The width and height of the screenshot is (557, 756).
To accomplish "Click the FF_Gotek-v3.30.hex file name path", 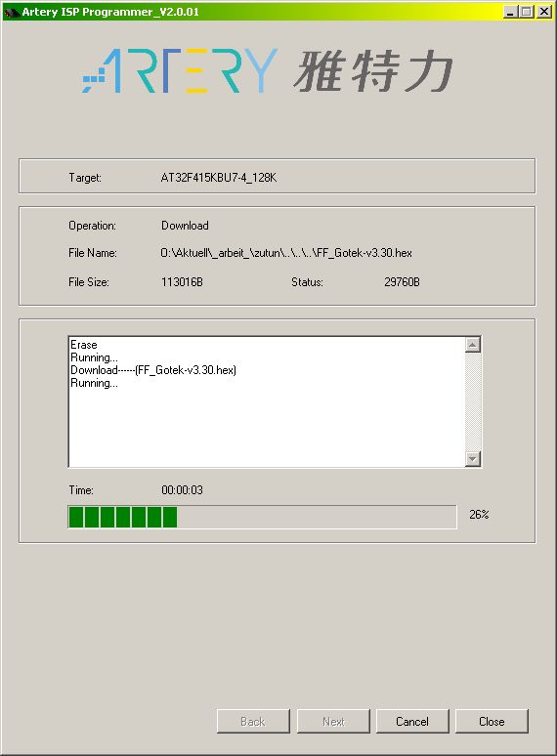I will [286, 253].
